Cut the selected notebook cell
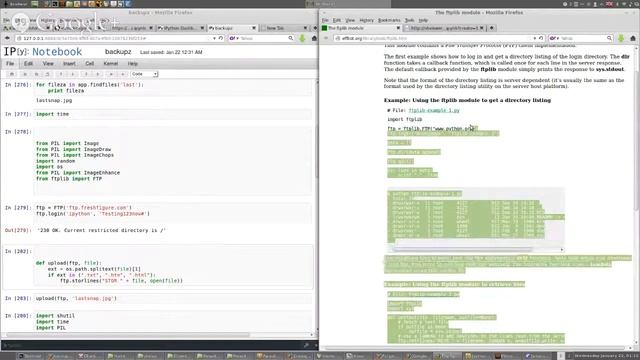Image resolution: width=640 pixels, height=360 pixels. 25,74
